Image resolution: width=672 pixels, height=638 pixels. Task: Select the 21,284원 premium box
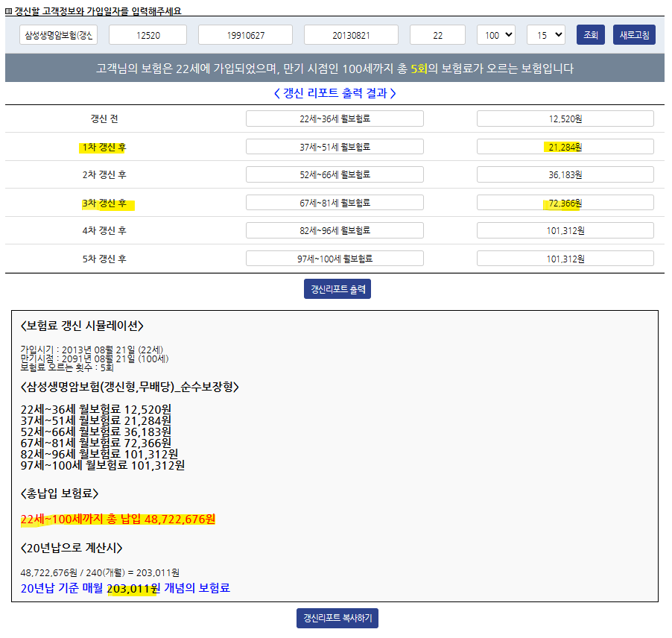pos(565,147)
